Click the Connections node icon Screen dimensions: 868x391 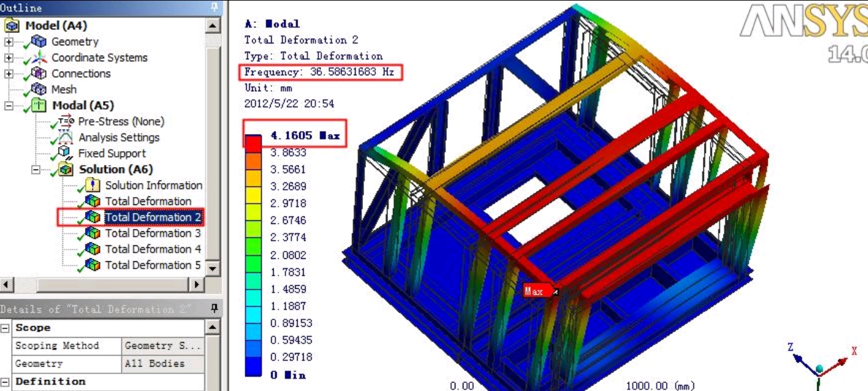coord(39,73)
